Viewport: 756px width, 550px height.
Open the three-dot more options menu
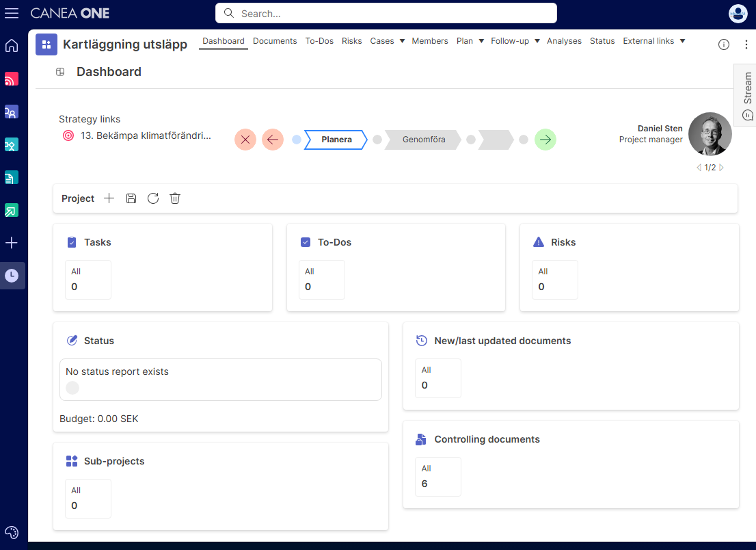[x=746, y=44]
